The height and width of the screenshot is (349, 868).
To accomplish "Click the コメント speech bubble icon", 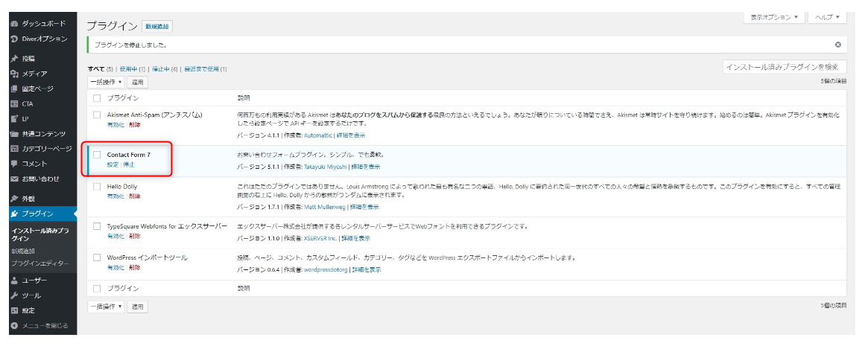I will pos(14,164).
